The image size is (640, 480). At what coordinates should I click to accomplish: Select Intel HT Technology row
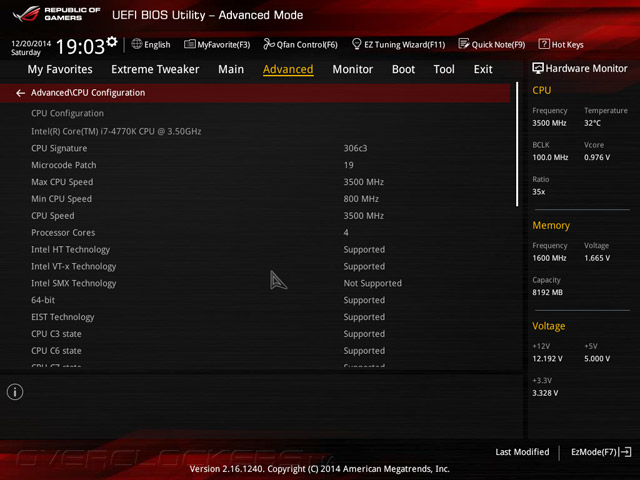[x=255, y=249]
